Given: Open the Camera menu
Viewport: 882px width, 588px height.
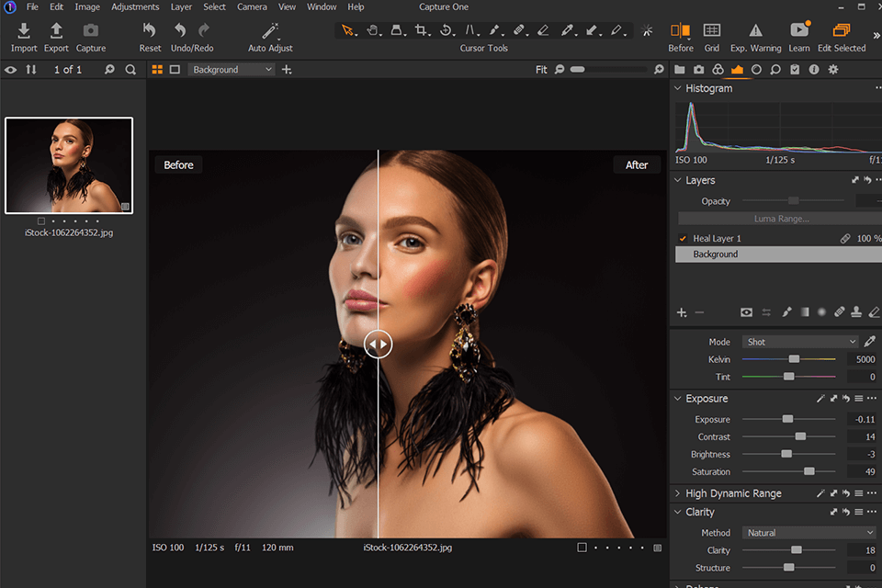Looking at the screenshot, I should click(x=252, y=6).
